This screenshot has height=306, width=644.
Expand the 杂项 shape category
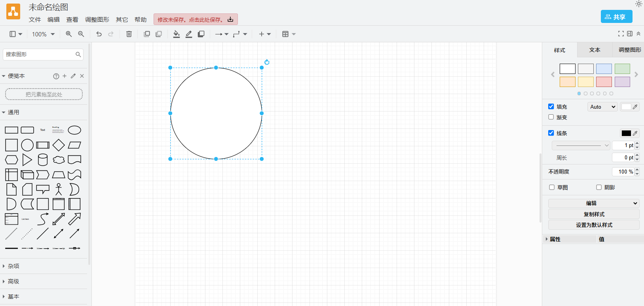(13, 266)
